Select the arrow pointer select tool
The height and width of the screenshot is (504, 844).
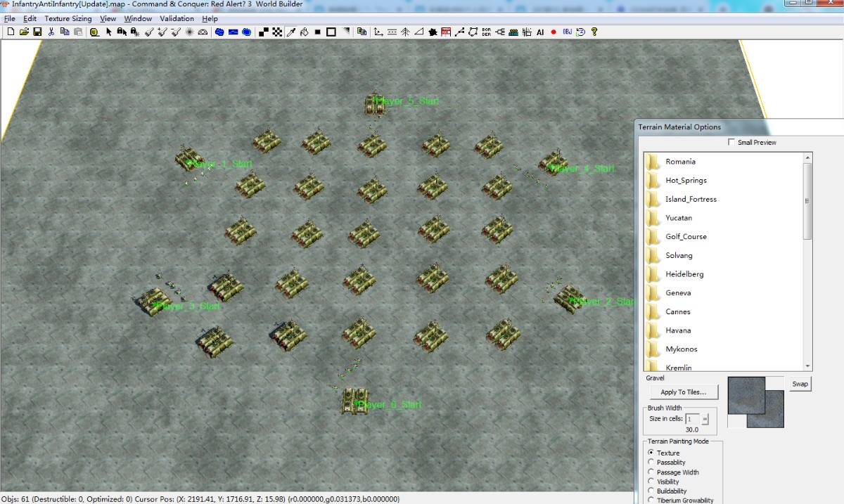pyautogui.click(x=109, y=32)
